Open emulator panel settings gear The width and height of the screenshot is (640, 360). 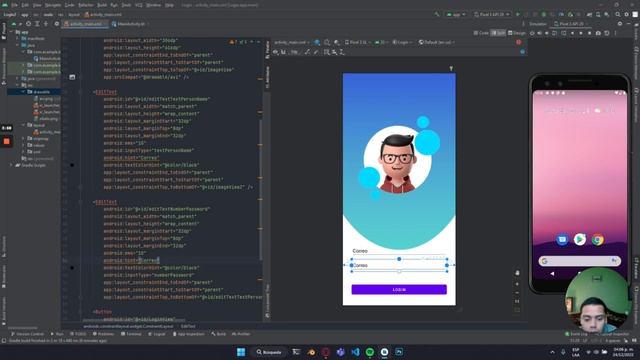[x=620, y=24]
